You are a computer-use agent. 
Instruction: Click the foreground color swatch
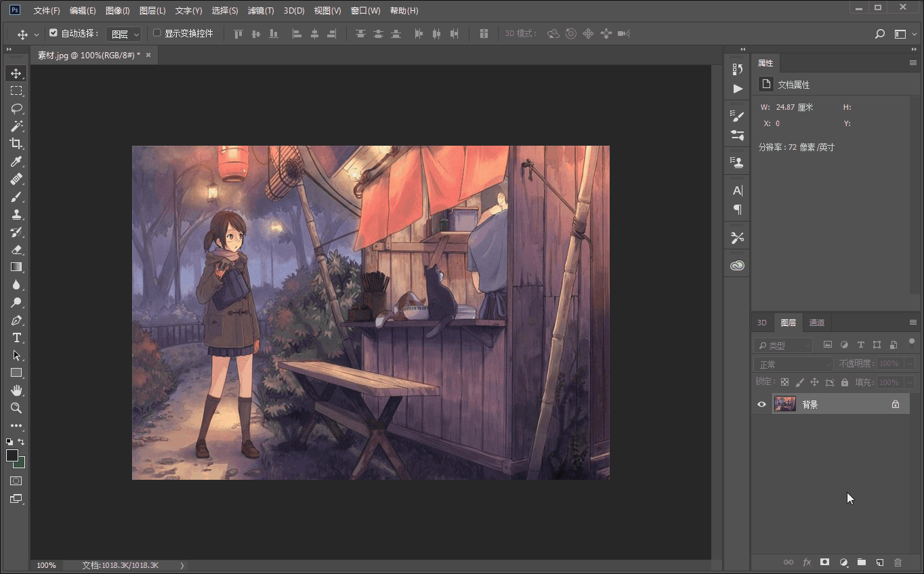12,456
